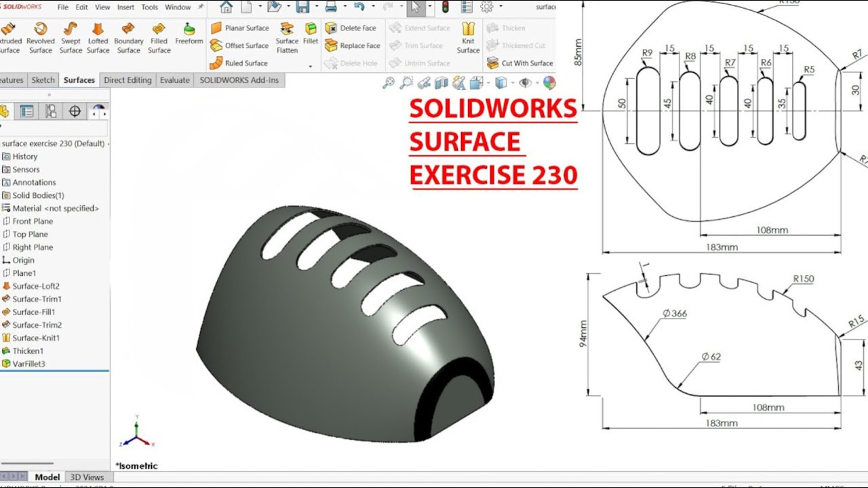Select the Swept Surface tool
The width and height of the screenshot is (868, 488).
coord(71,38)
